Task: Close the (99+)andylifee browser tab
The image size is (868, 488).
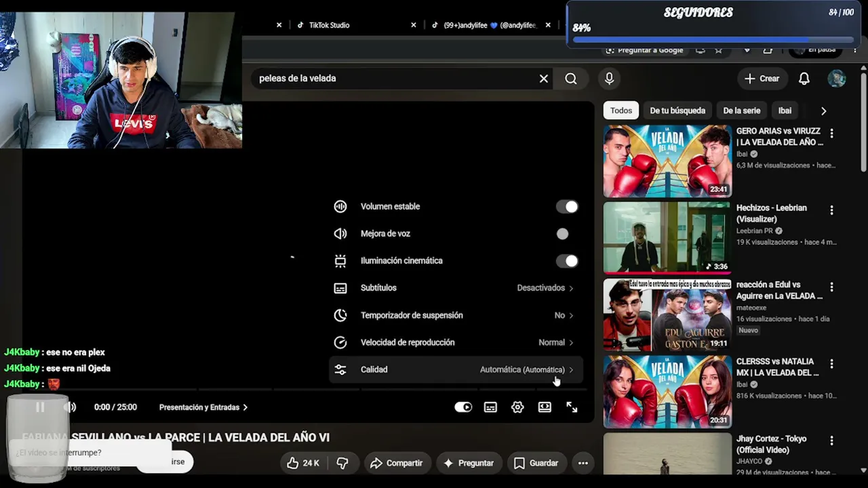Action: pyautogui.click(x=548, y=25)
